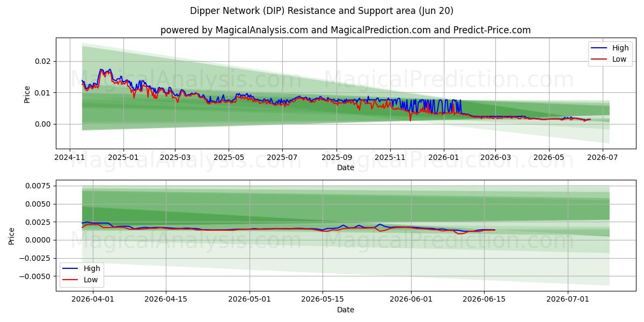Click the '0.01' price tick on top chart
Viewport: 644px width, 322px height.
click(43, 93)
